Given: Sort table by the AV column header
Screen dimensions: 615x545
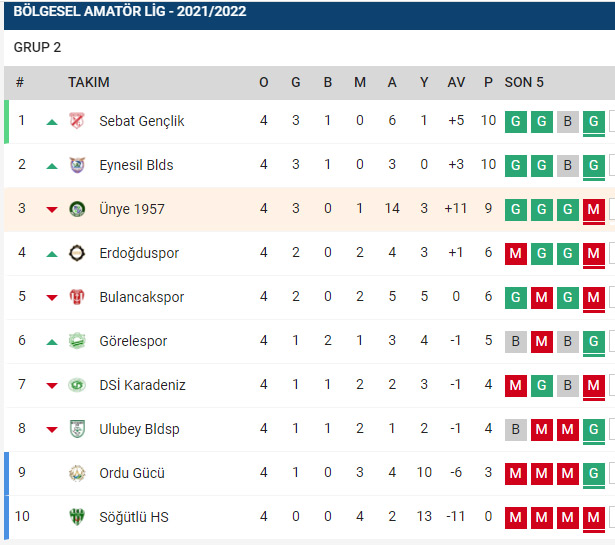Looking at the screenshot, I should (456, 82).
